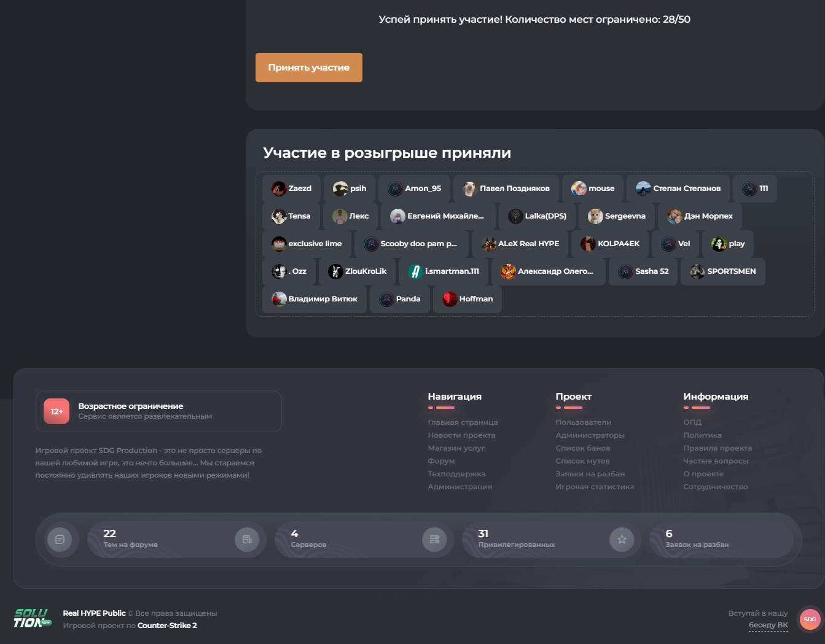Click the ZlouKroLik avatar image
This screenshot has height=644, width=825.
335,271
